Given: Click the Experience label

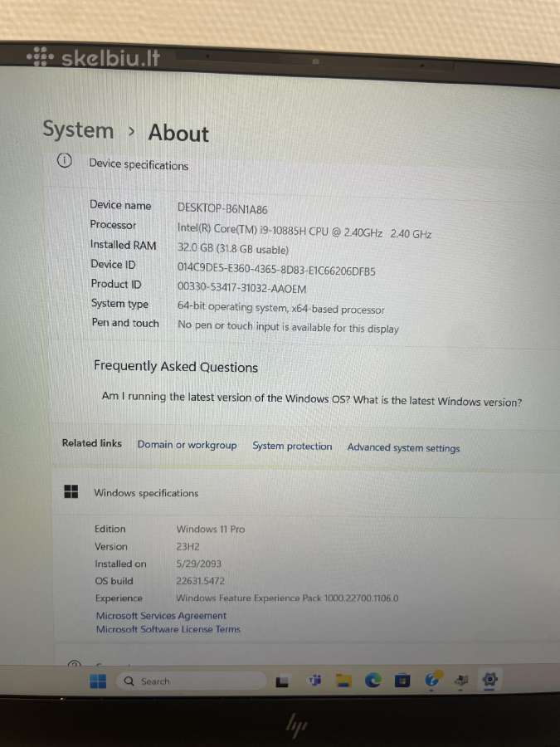Looking at the screenshot, I should 119,598.
